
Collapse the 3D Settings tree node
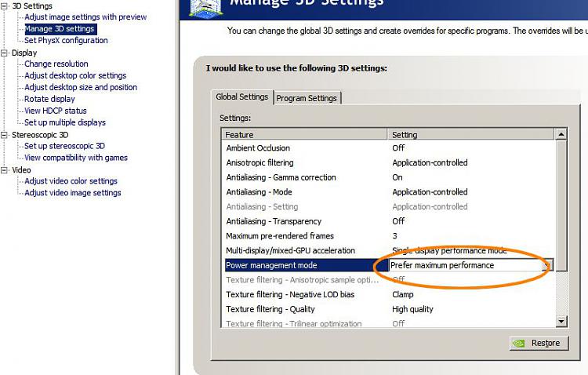(x=4, y=6)
